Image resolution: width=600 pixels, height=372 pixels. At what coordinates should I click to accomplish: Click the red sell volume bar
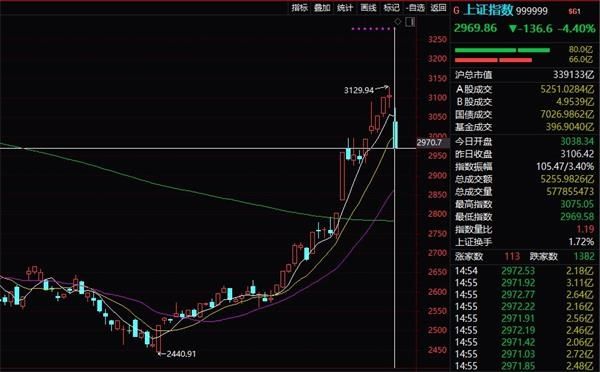pos(493,60)
